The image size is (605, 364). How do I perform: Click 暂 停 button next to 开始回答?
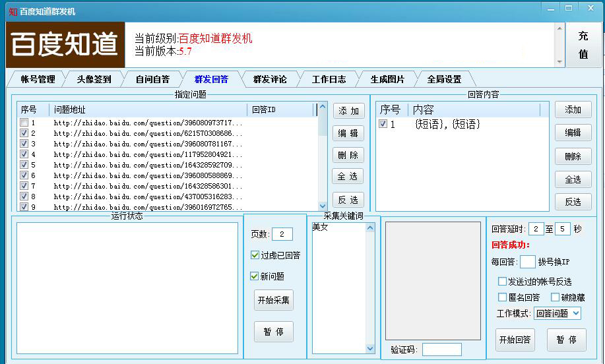567,340
